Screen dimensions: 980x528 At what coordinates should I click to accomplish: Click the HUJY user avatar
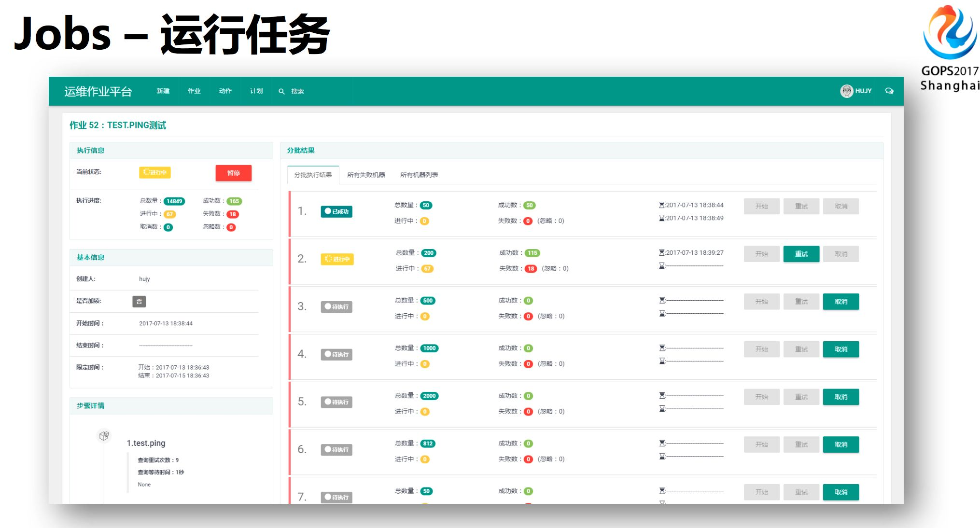[x=846, y=91]
